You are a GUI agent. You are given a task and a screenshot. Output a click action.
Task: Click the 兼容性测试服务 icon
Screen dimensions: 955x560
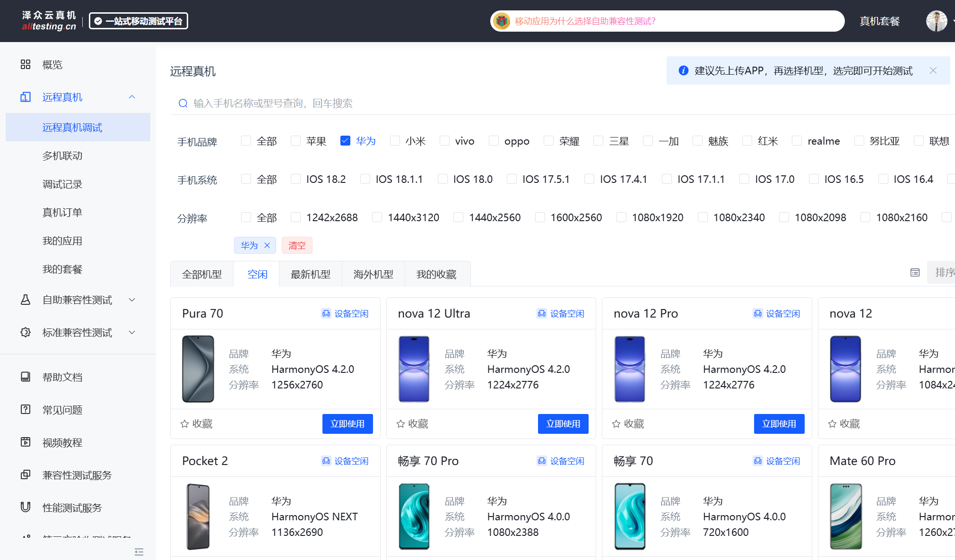tap(26, 474)
